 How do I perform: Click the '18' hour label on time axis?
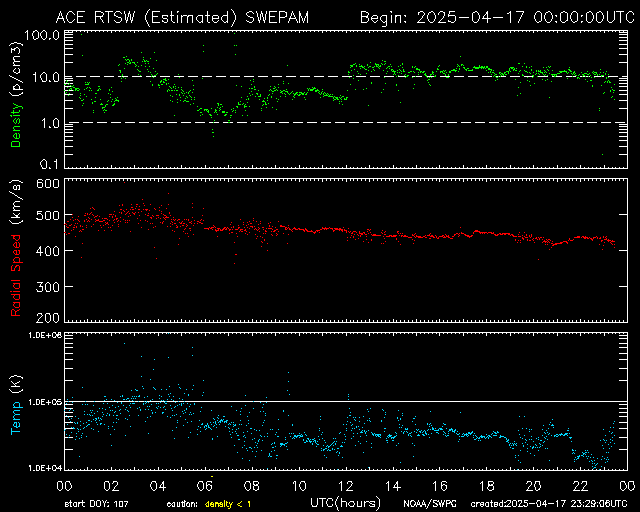[487, 486]
